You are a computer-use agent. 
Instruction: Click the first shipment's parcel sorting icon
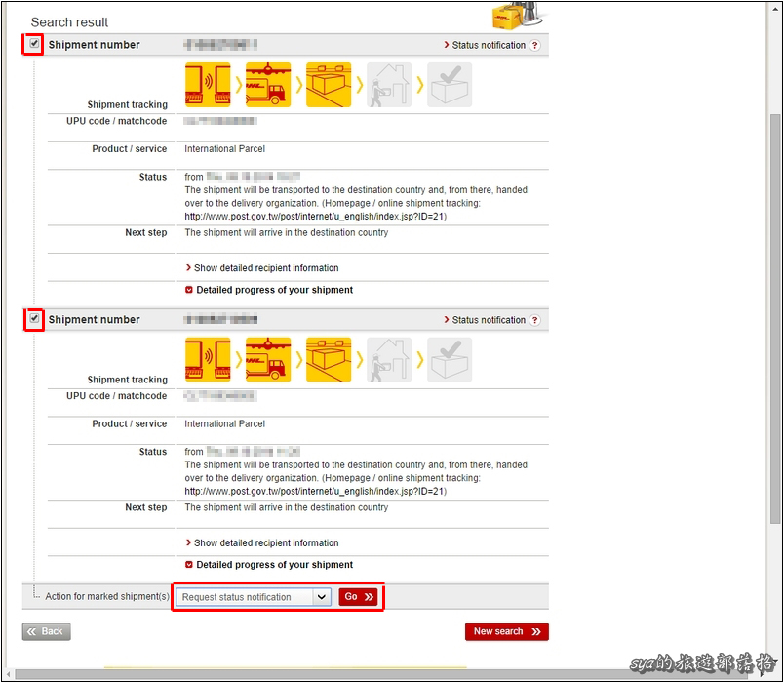(329, 85)
